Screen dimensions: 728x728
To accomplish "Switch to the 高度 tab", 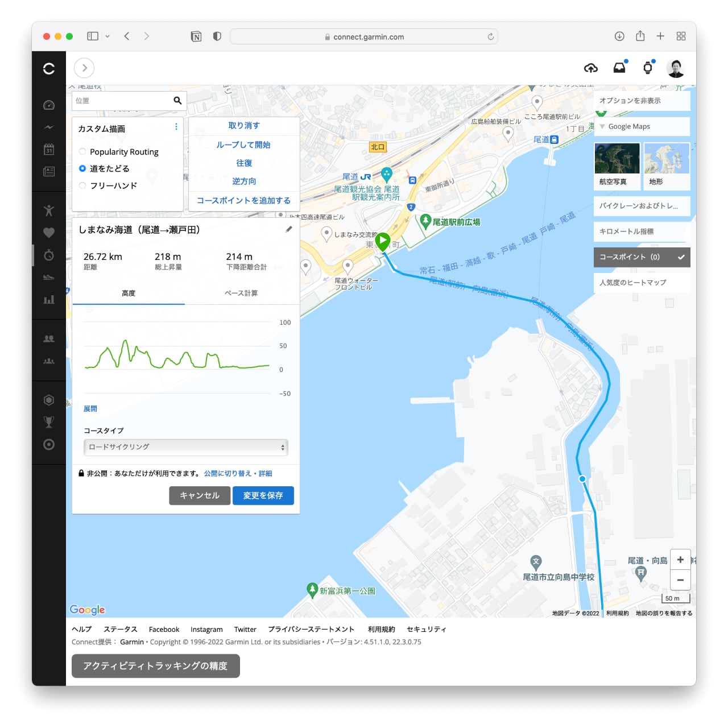I will click(129, 293).
